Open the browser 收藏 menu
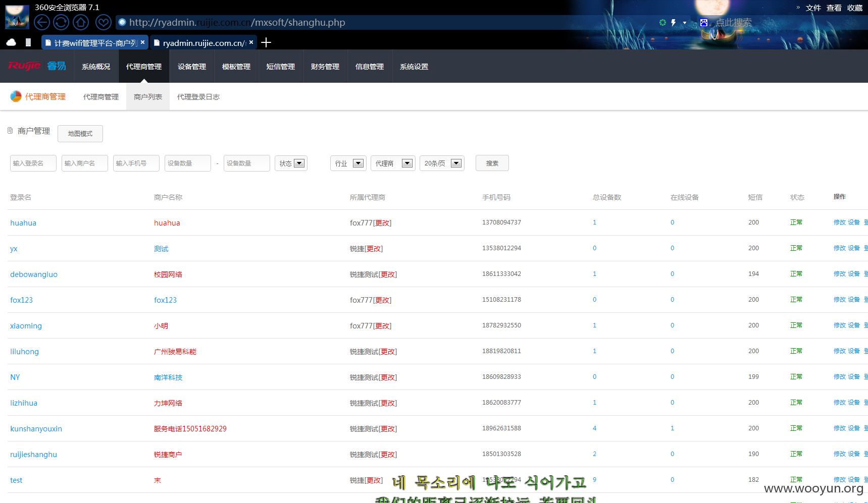The width and height of the screenshot is (868, 503). coord(855,8)
